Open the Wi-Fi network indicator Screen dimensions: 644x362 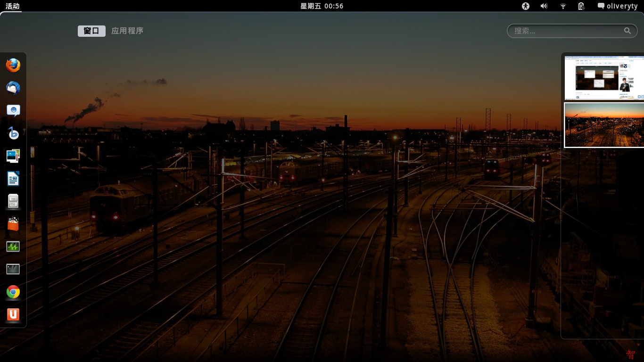click(563, 6)
